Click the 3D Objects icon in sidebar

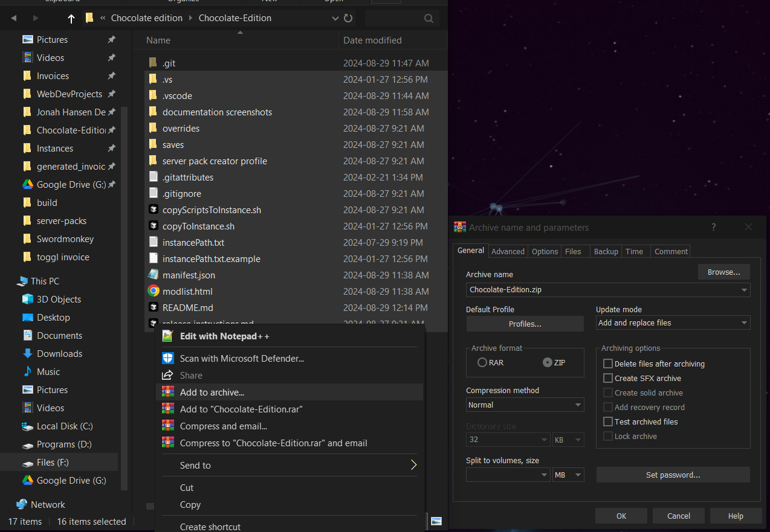pos(27,299)
